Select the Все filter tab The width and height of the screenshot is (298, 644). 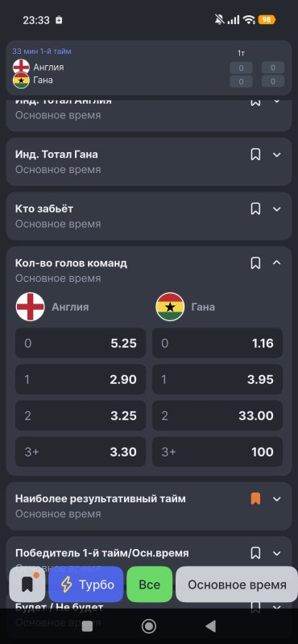tap(150, 584)
